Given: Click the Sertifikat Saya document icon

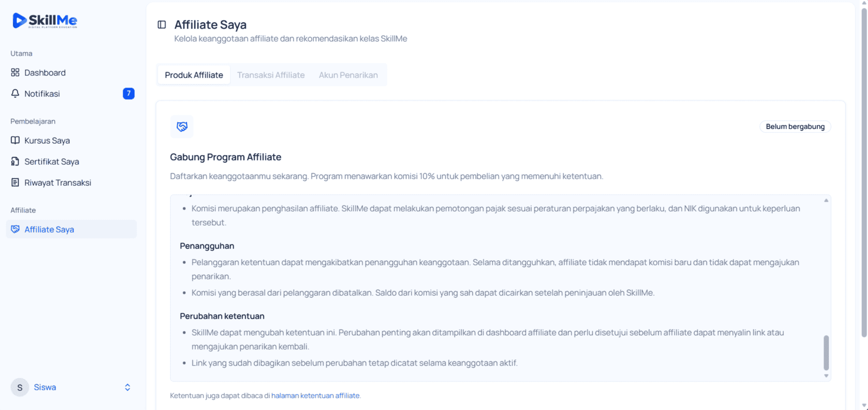Looking at the screenshot, I should click(x=15, y=161).
